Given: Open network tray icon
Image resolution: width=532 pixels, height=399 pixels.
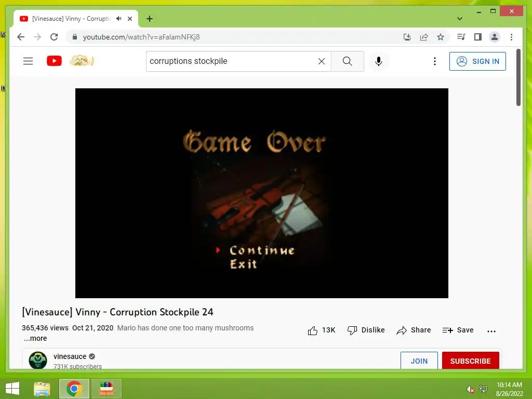Looking at the screenshot, I should (x=483, y=389).
